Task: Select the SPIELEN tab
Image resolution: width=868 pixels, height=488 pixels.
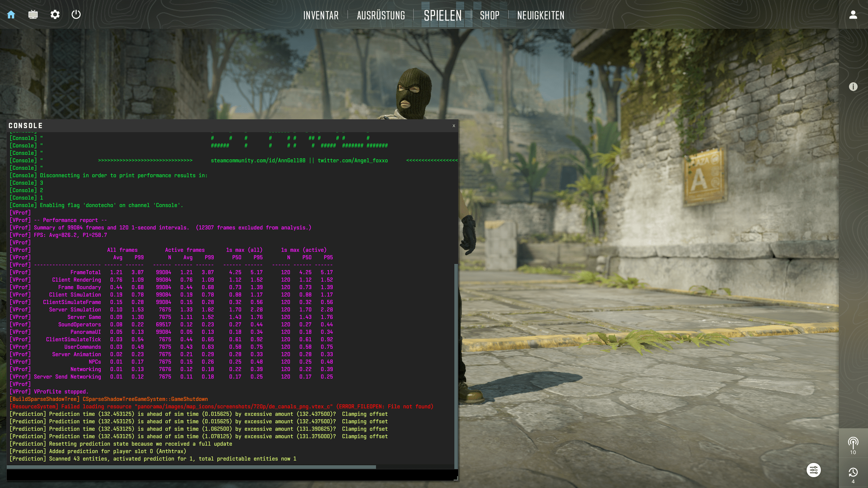Action: 443,16
